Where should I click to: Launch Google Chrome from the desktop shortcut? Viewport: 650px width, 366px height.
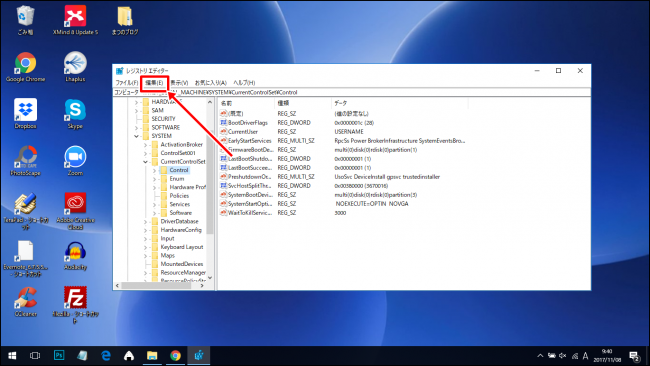tap(25, 67)
